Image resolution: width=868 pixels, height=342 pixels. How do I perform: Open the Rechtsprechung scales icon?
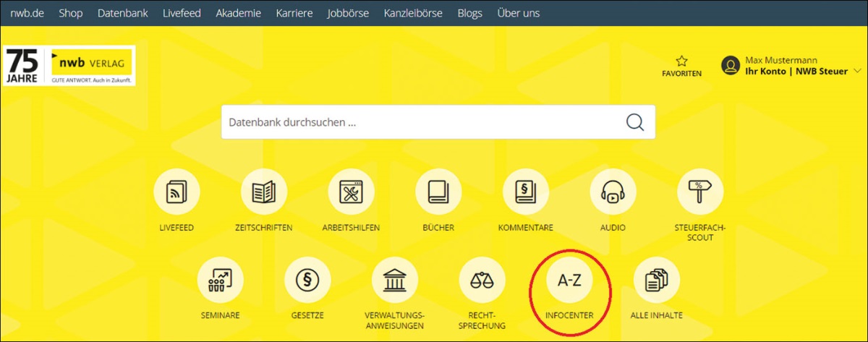point(482,279)
